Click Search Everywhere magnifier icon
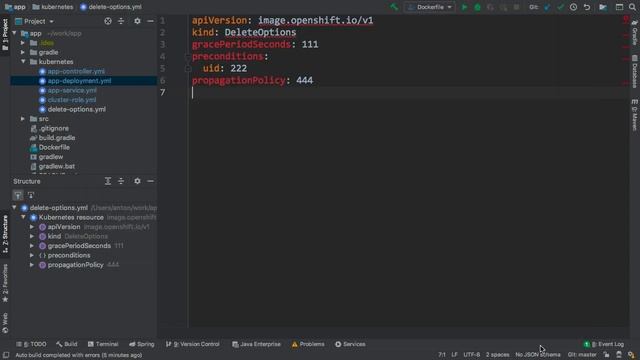This screenshot has width=640, height=360. [632, 7]
